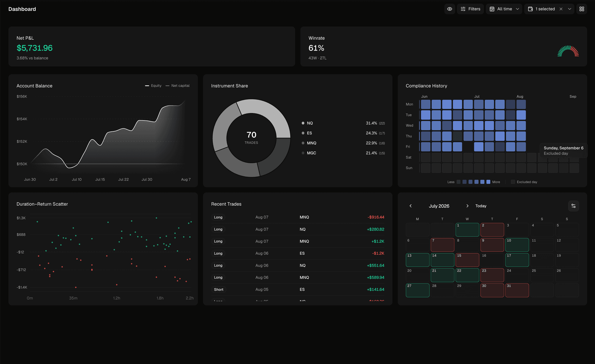Open the Aug 07 MNQ -$916.44 trade
595x364 pixels.
pos(298,217)
